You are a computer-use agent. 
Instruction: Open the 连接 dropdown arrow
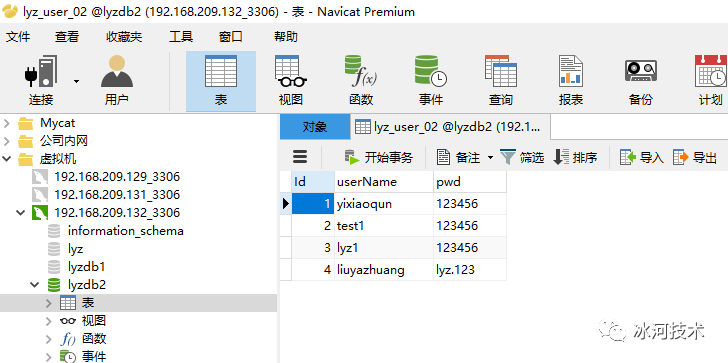coord(76,82)
